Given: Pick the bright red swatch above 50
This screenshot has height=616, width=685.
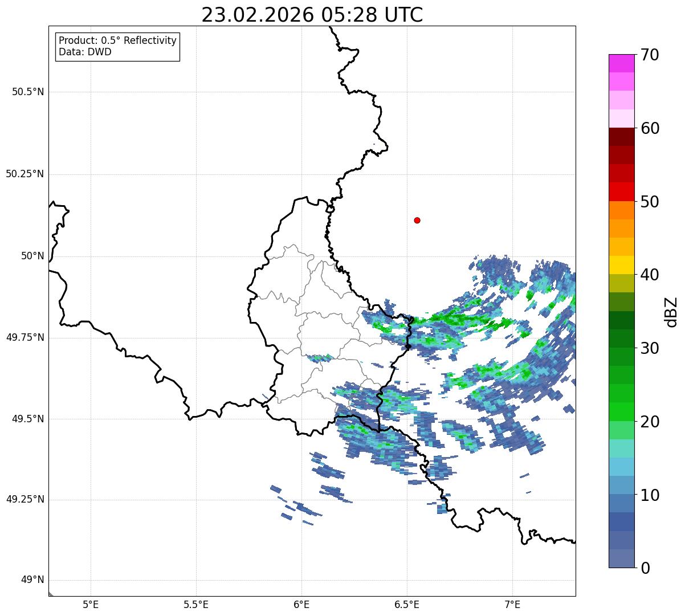Looking at the screenshot, I should tap(621, 192).
